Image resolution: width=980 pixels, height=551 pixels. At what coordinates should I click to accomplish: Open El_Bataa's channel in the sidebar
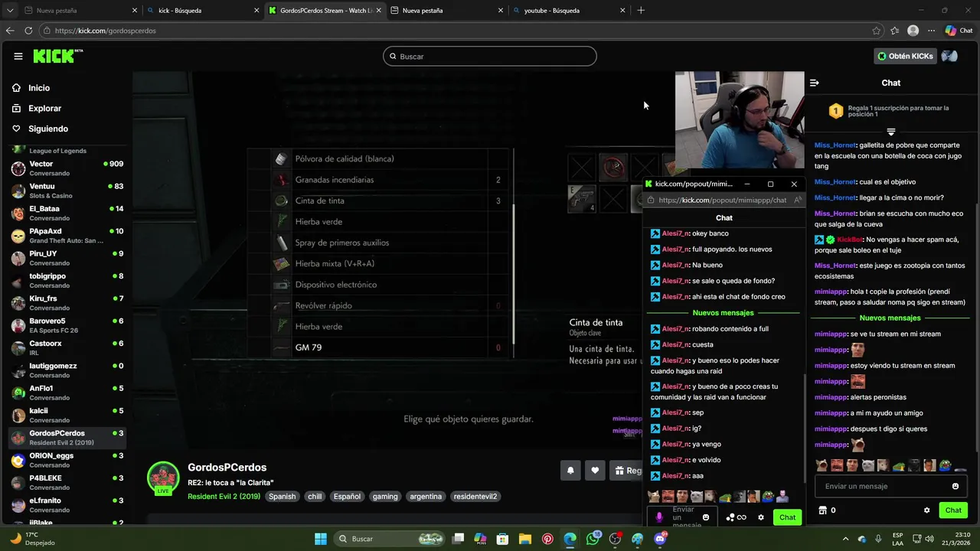tap(67, 213)
